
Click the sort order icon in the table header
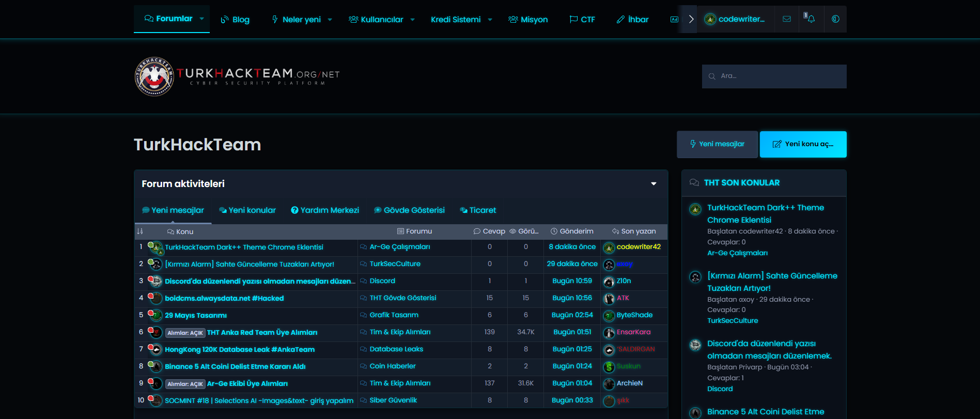point(139,231)
